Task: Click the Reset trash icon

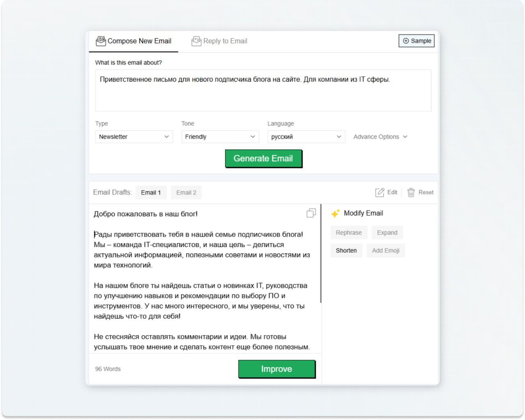Action: (411, 192)
